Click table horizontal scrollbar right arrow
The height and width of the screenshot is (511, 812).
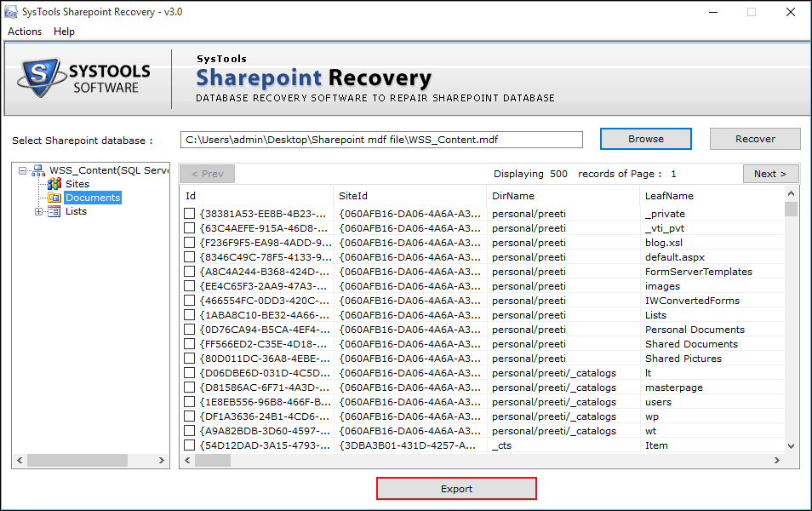[777, 460]
